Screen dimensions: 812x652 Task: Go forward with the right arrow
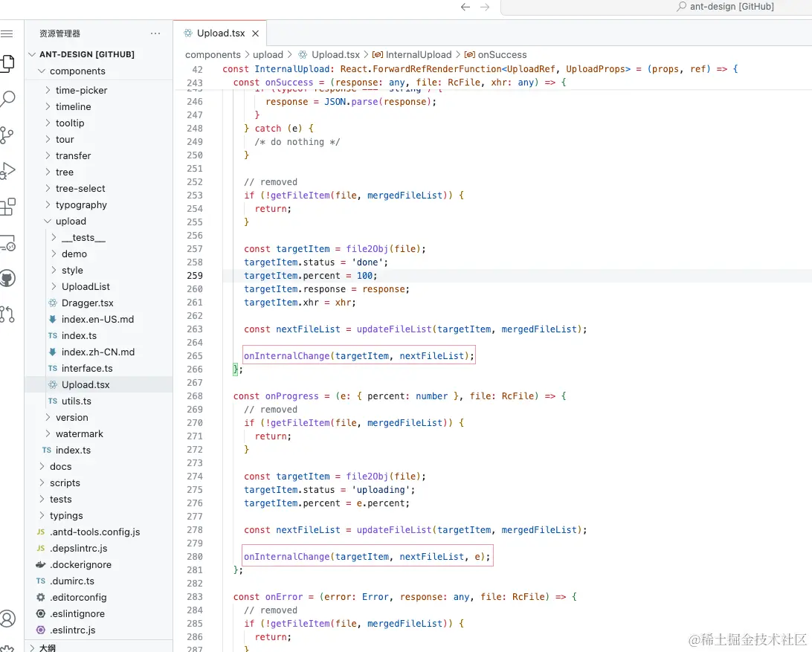(x=485, y=7)
